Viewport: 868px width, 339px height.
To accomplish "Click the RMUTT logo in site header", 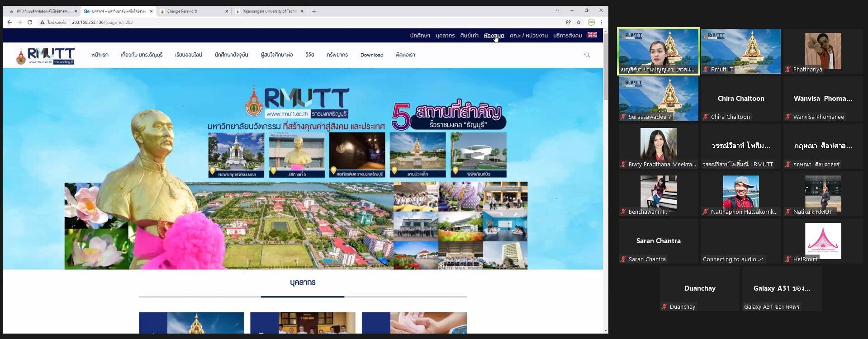I will tap(45, 56).
